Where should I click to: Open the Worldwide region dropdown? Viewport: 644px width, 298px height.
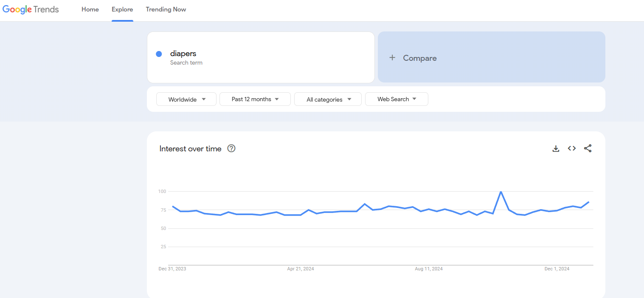tap(186, 99)
